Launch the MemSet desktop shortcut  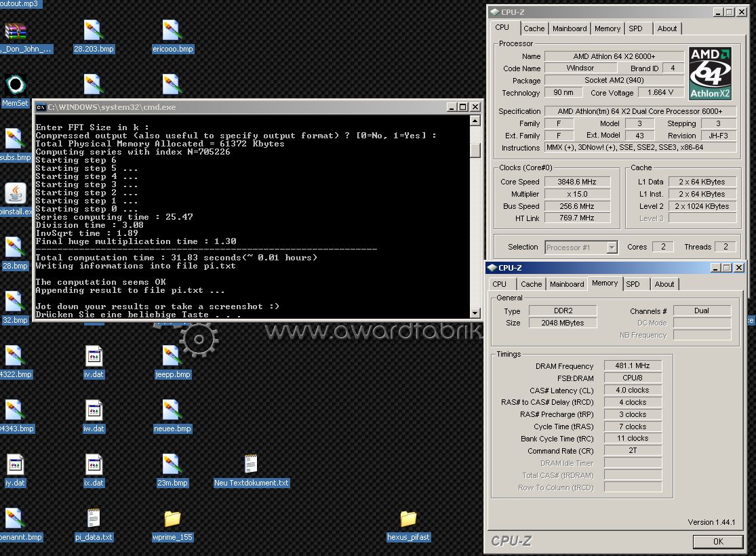[15, 91]
